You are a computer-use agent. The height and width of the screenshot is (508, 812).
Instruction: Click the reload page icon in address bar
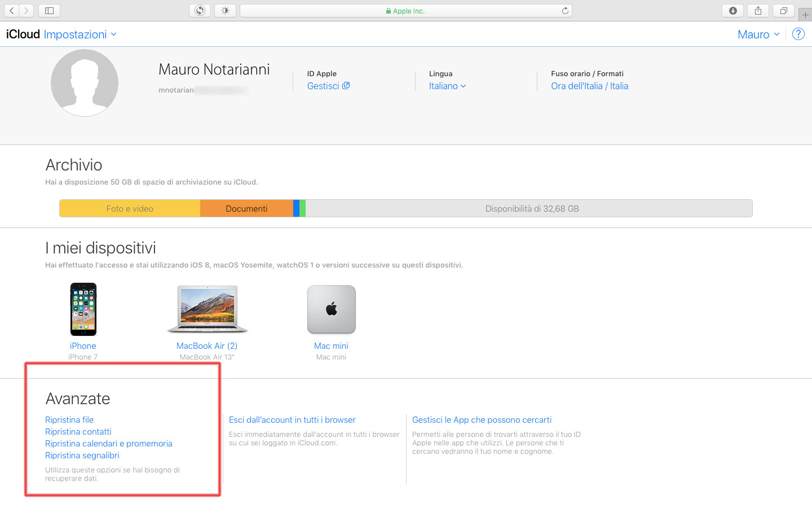[x=565, y=11]
